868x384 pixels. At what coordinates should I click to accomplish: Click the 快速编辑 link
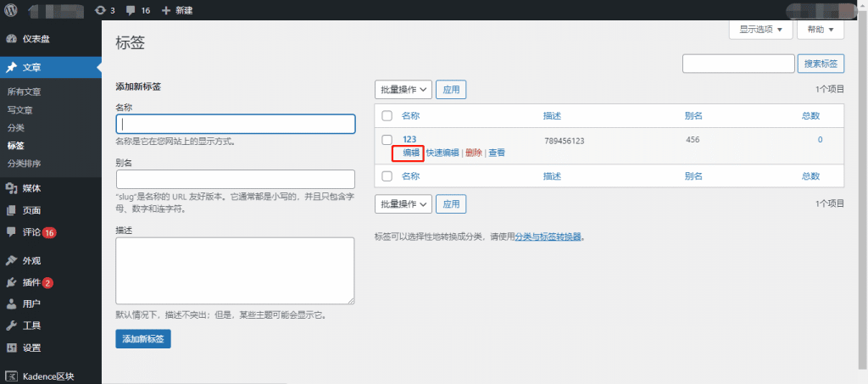click(x=442, y=153)
